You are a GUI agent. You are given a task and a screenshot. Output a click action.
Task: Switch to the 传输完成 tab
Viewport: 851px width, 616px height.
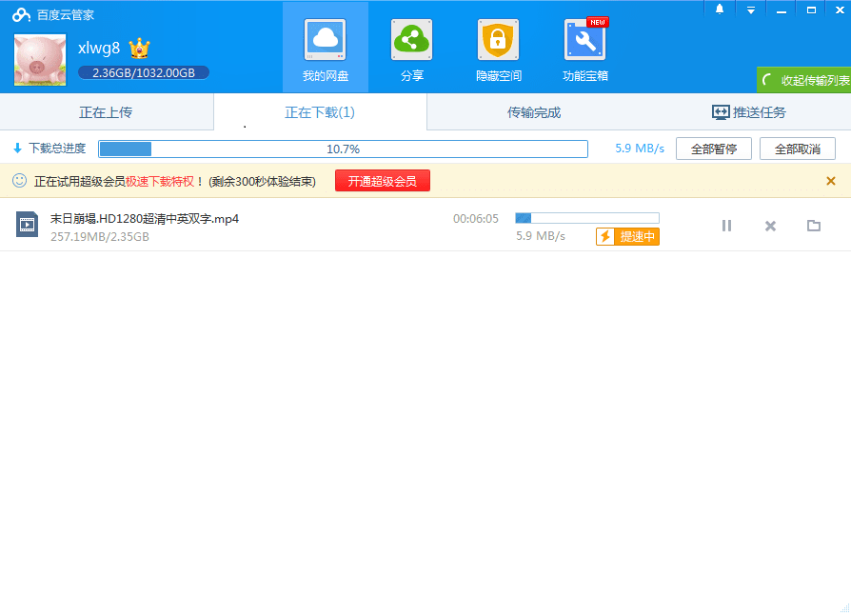coord(533,112)
